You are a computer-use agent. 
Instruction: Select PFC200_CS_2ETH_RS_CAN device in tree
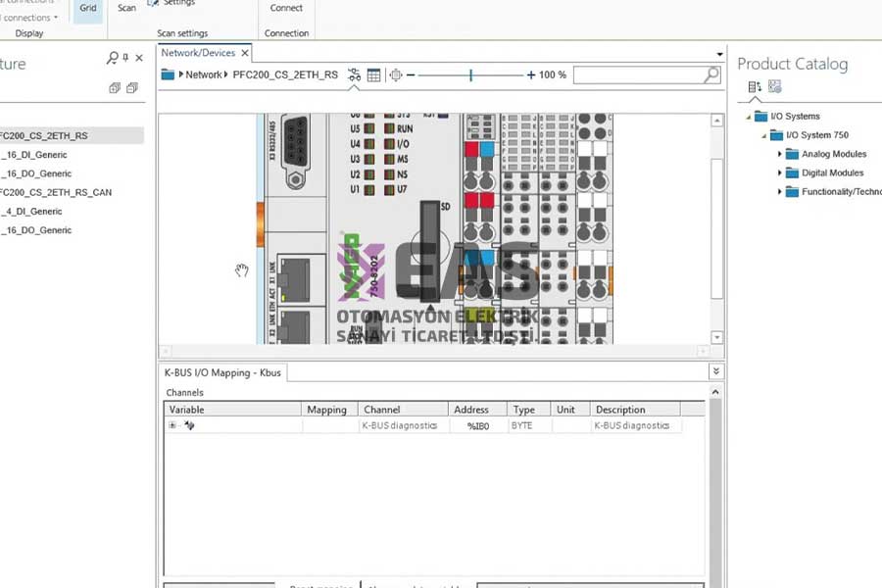pos(56,192)
